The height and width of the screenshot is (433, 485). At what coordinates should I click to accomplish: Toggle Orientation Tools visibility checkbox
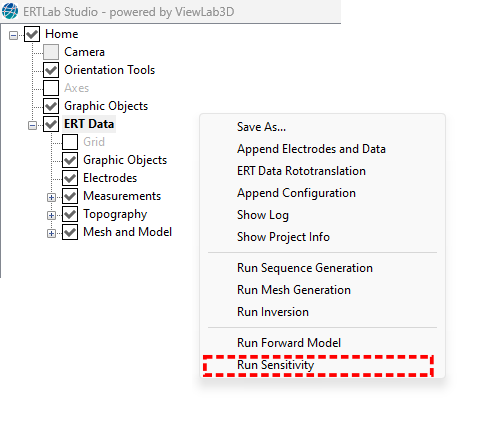coord(51,70)
